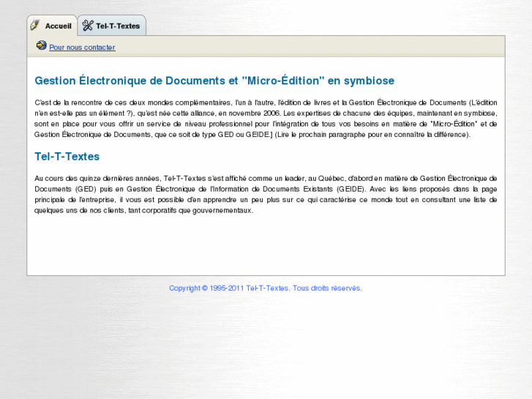
Task: Click the tools icon on Tel-T-Textes tab
Action: (88, 25)
